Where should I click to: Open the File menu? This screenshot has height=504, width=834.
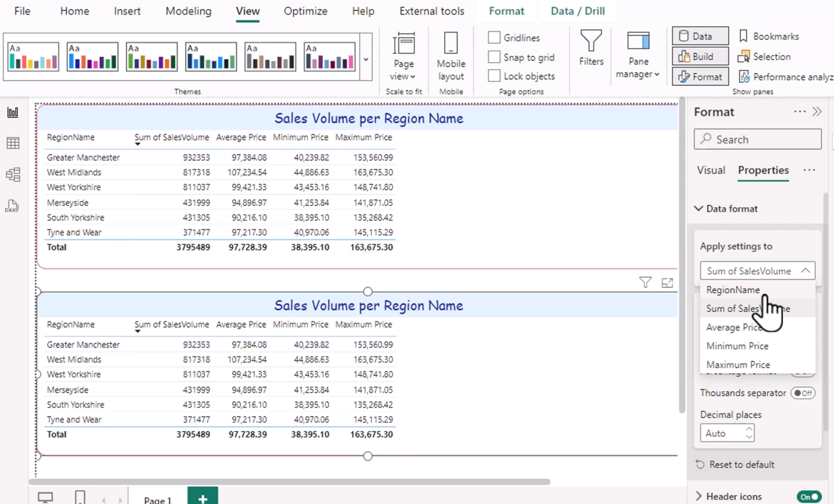coord(22,11)
